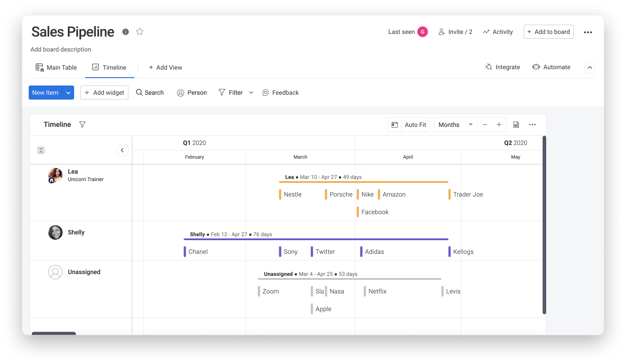The height and width of the screenshot is (364, 626).
Task: Star the Sales Pipeline board as favorite
Action: [x=140, y=31]
